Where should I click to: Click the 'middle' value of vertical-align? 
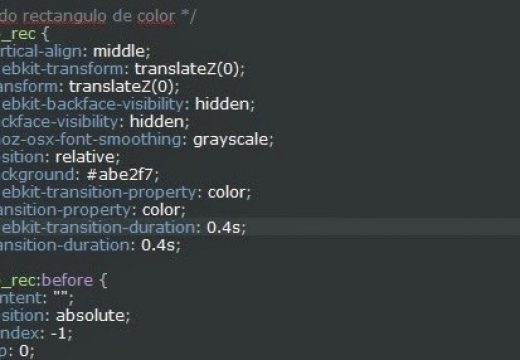(x=119, y=51)
